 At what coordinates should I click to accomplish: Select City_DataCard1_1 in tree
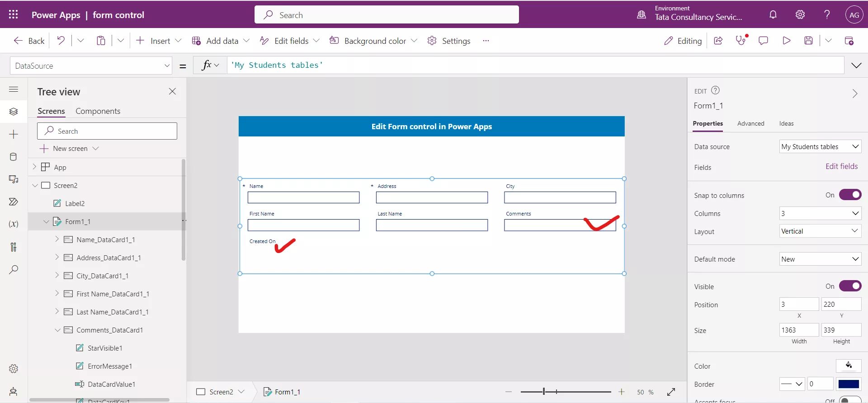click(103, 276)
